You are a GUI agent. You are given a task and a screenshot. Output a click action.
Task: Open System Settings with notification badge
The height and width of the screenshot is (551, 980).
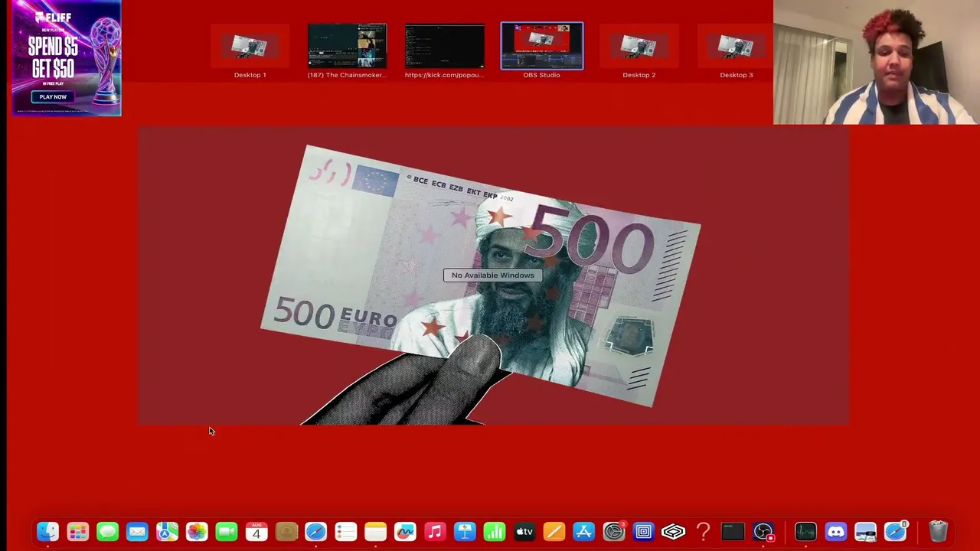coord(614,531)
